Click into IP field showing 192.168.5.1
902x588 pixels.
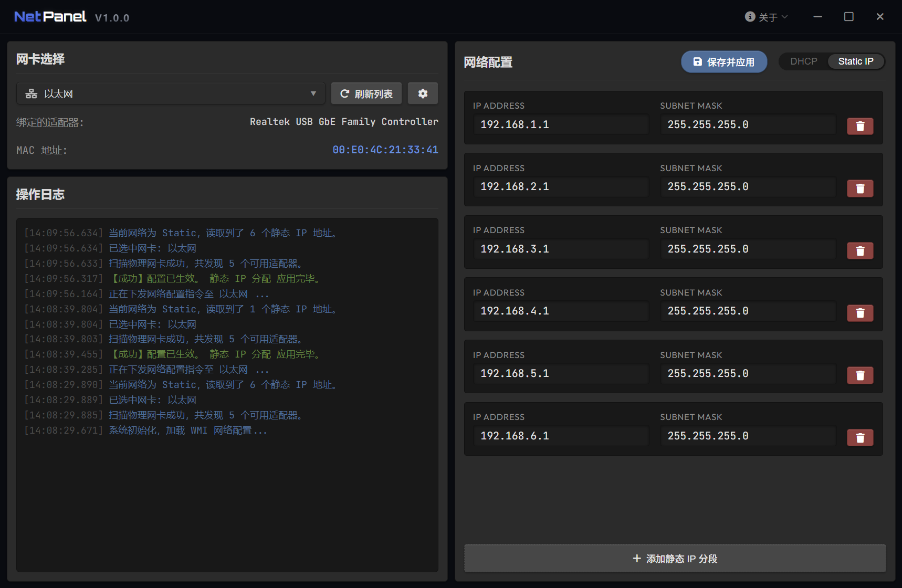pyautogui.click(x=561, y=374)
